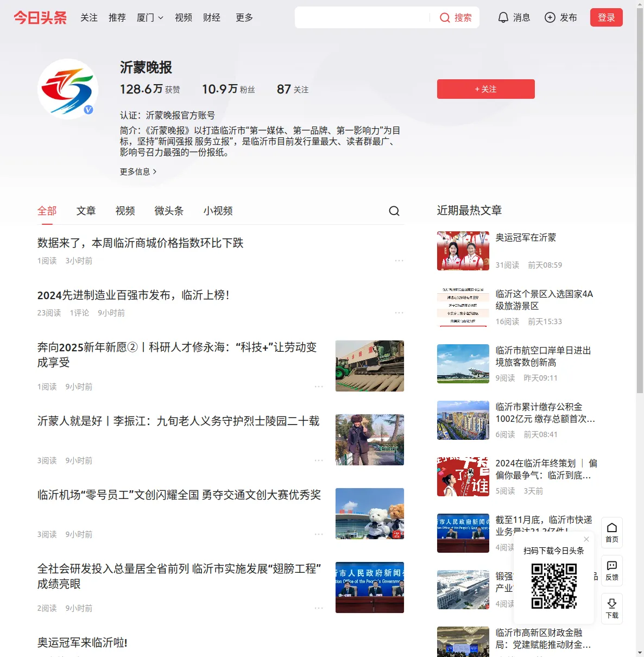Search within the account's posts icon
The height and width of the screenshot is (657, 644).
(394, 211)
